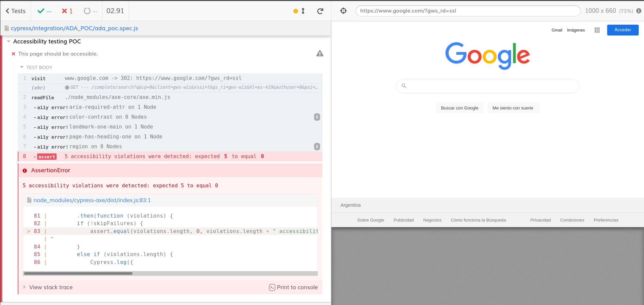This screenshot has height=305, width=644.
Task: Click Cómo funciona la Búsqueda footer link
Action: click(478, 220)
